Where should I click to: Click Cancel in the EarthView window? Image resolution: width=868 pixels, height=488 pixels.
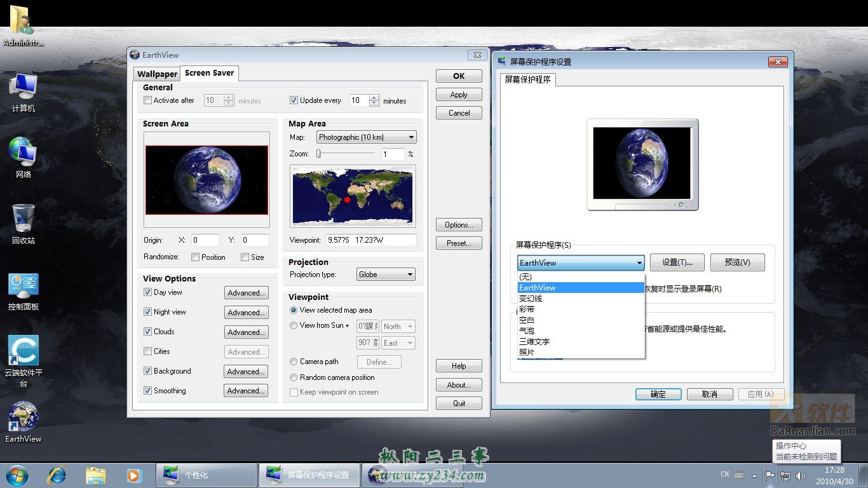tap(459, 113)
